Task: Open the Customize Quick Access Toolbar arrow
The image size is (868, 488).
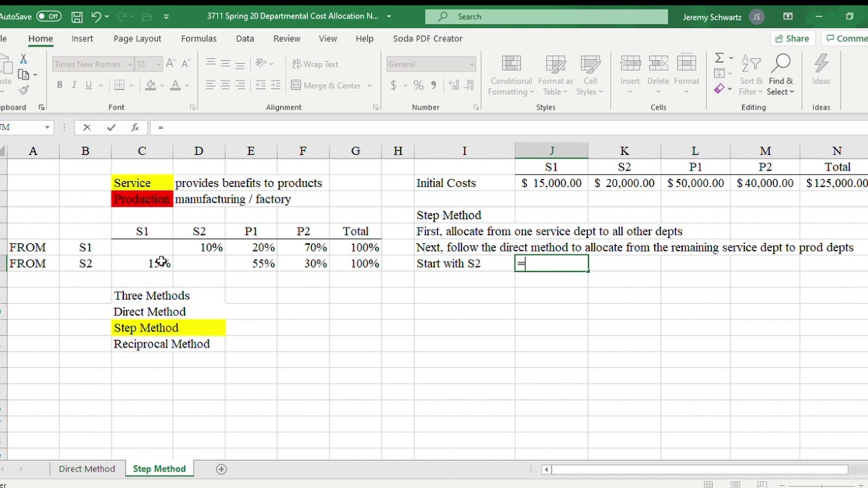Action: pyautogui.click(x=167, y=16)
